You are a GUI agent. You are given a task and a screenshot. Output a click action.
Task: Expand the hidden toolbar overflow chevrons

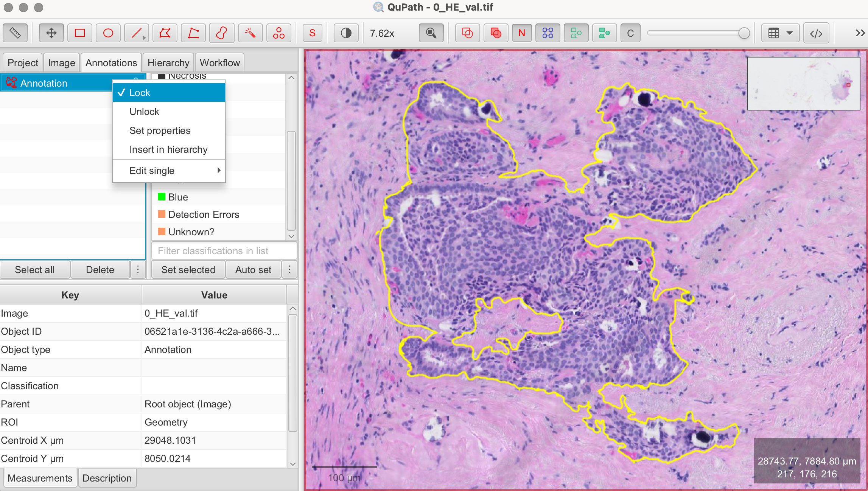tap(860, 33)
